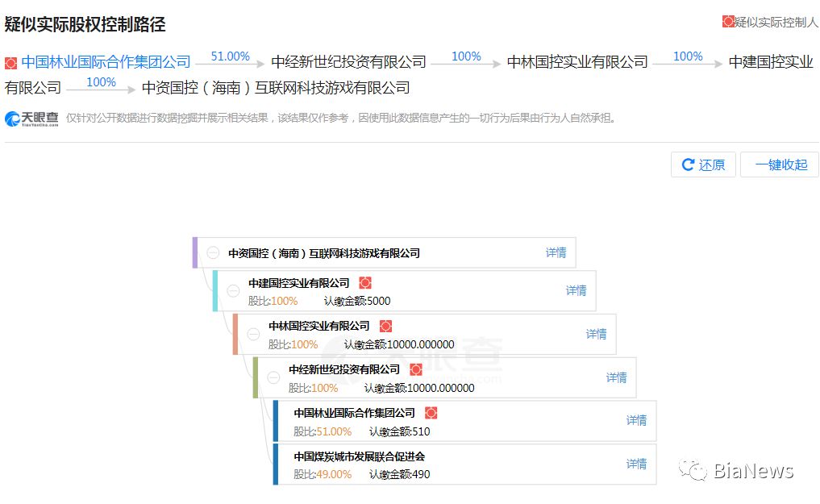
Task: Click red controller icon beside 中林国控实业有限公司 in tree
Action: click(385, 327)
